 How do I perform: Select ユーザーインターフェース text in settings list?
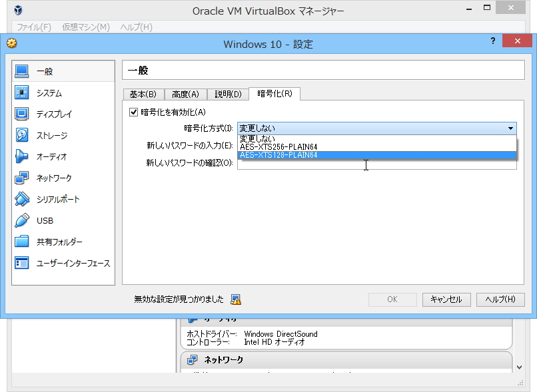click(73, 264)
